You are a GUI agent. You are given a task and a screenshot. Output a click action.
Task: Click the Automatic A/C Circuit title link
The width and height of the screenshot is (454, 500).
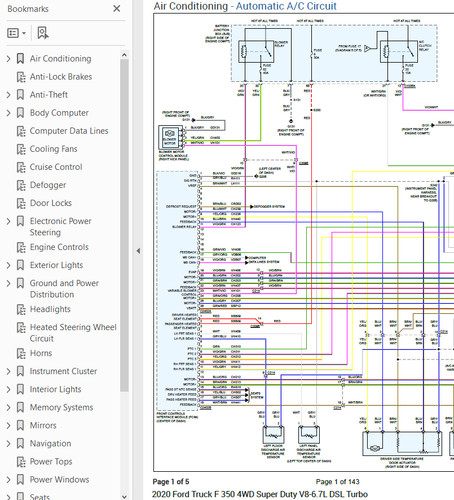tap(286, 6)
